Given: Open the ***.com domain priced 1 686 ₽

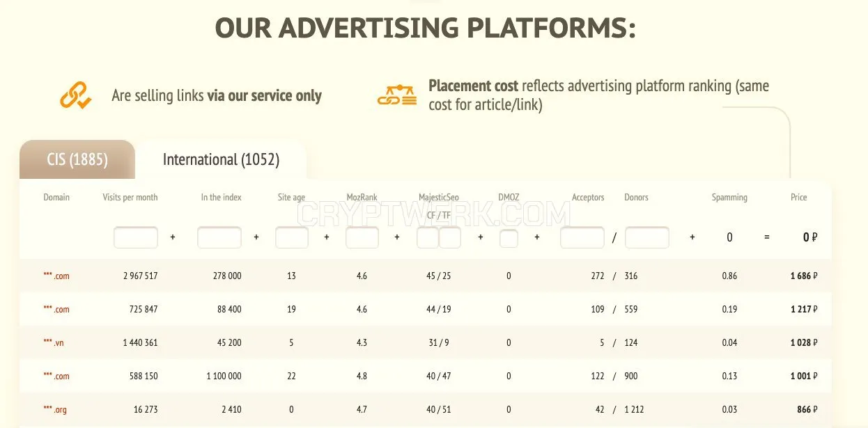Looking at the screenshot, I should pos(56,276).
